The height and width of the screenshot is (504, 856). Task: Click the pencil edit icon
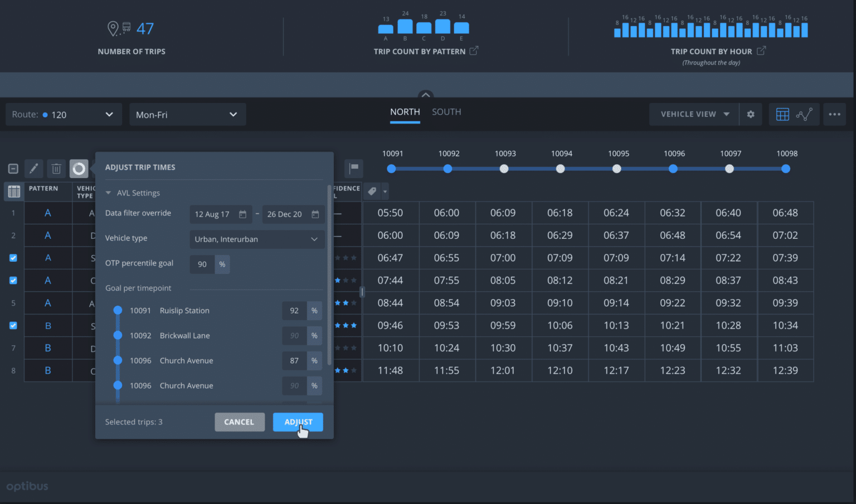pyautogui.click(x=34, y=168)
